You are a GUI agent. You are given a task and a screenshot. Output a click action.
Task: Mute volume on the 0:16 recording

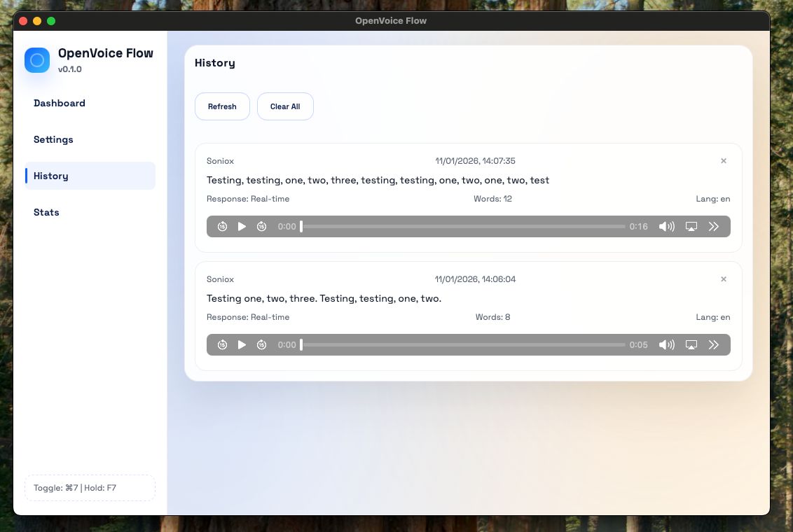click(667, 226)
